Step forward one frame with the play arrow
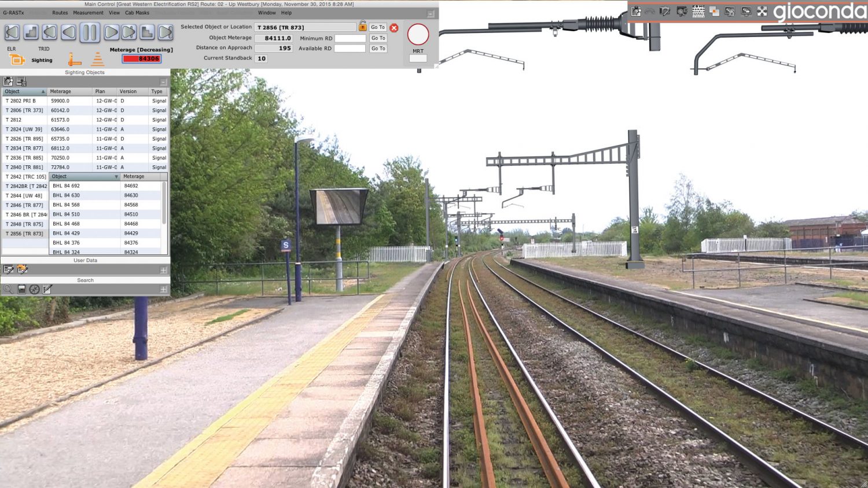868x488 pixels. click(x=111, y=32)
